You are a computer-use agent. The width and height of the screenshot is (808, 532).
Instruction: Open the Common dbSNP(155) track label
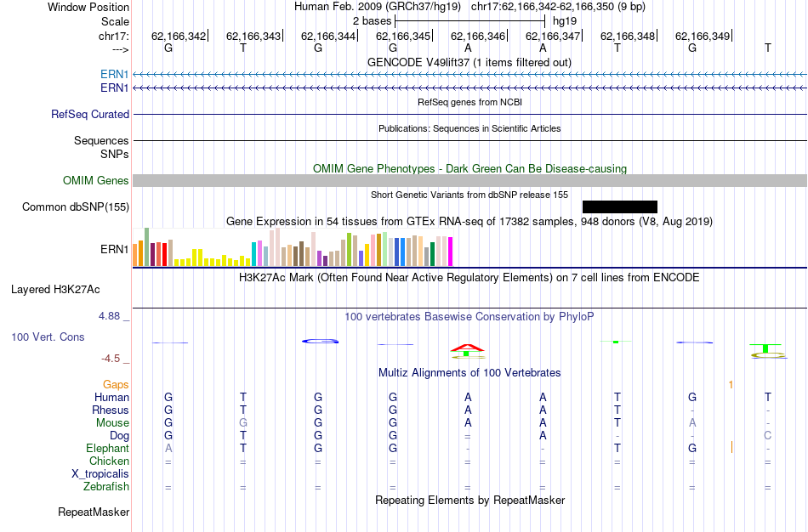click(76, 207)
